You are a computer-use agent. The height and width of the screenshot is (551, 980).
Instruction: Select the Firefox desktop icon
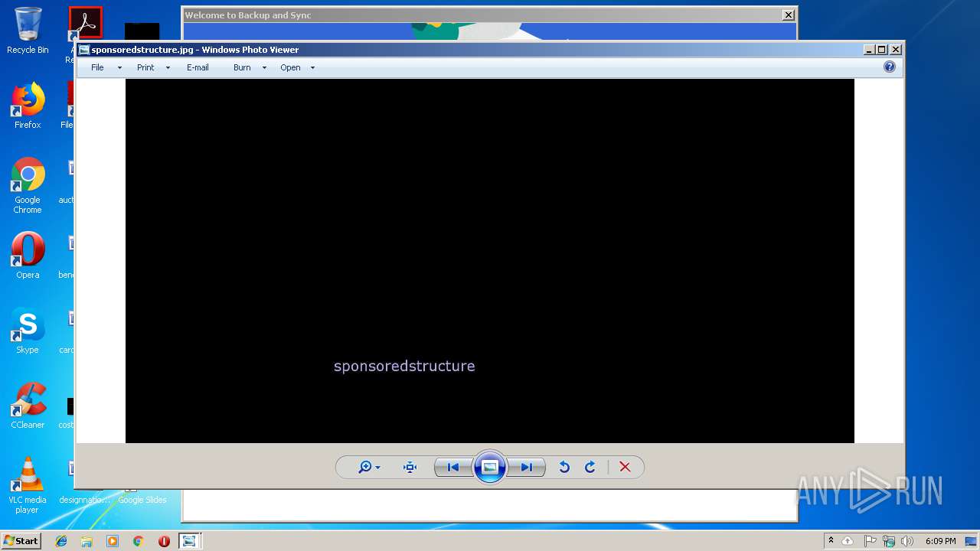28,106
